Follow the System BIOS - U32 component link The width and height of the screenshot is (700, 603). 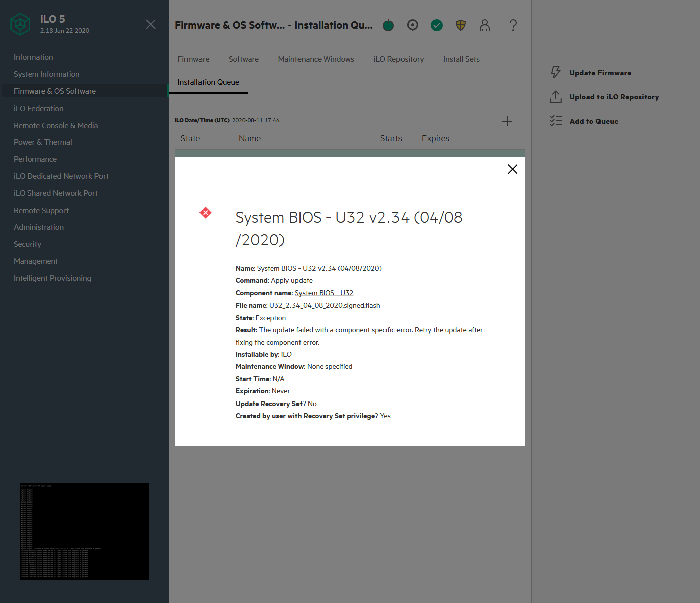tap(324, 293)
